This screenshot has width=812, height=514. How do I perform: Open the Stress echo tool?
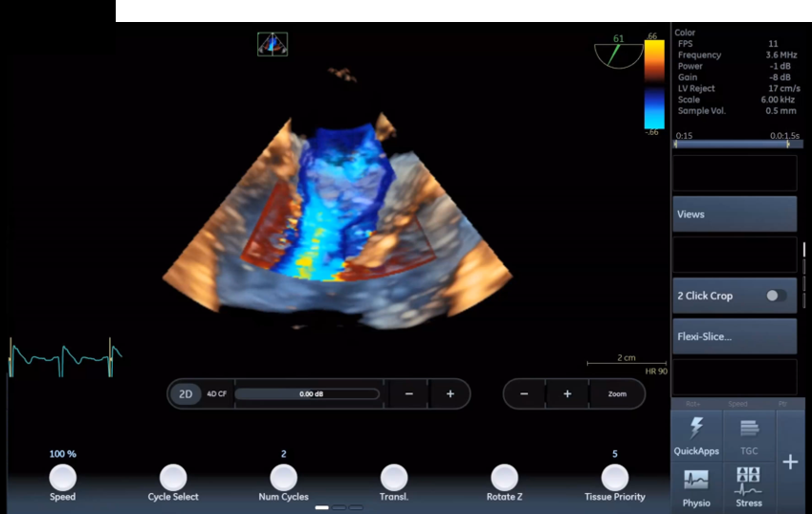(x=749, y=487)
